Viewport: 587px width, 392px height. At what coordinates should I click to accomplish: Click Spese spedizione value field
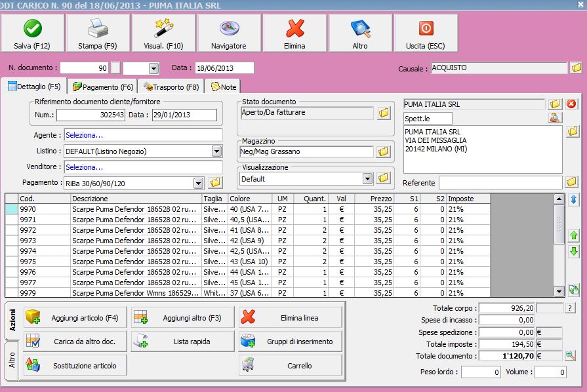pos(506,332)
